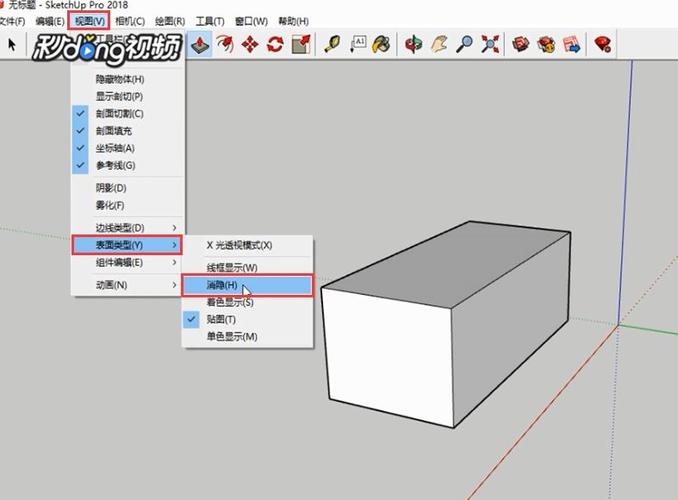
Task: Select the Scale tool
Action: coord(301,44)
